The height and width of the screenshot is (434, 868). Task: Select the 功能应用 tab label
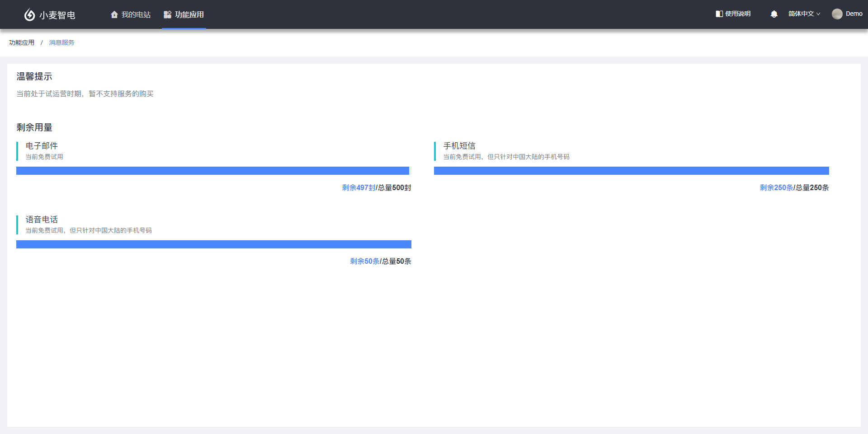(189, 14)
